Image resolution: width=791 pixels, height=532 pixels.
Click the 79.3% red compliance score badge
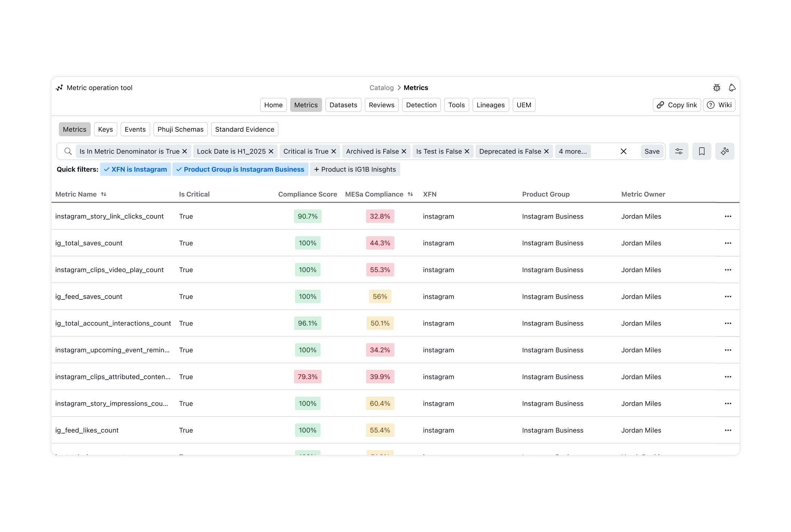(x=307, y=377)
